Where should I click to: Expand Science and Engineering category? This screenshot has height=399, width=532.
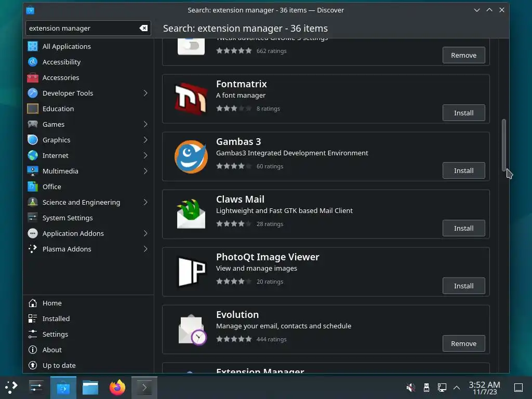coord(145,202)
